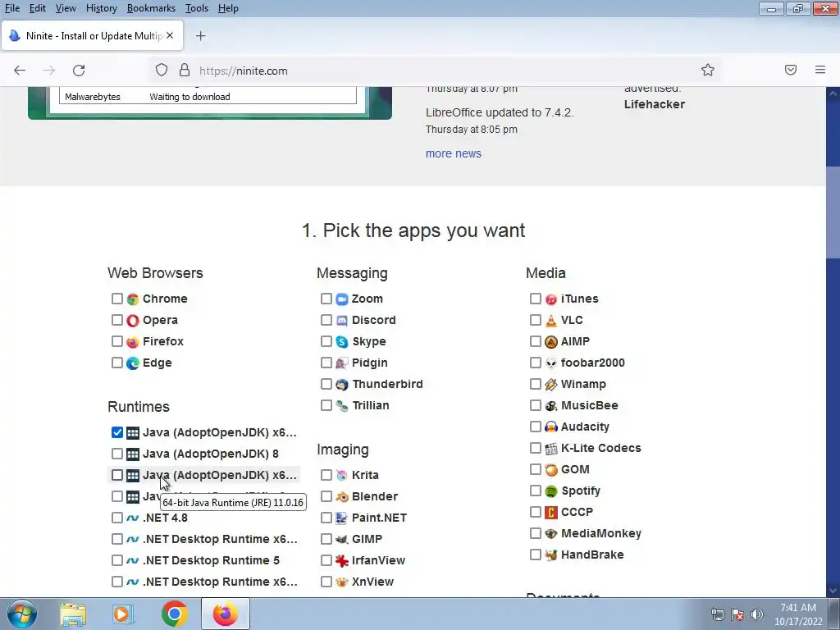Click the HandBrake app icon

tap(550, 555)
